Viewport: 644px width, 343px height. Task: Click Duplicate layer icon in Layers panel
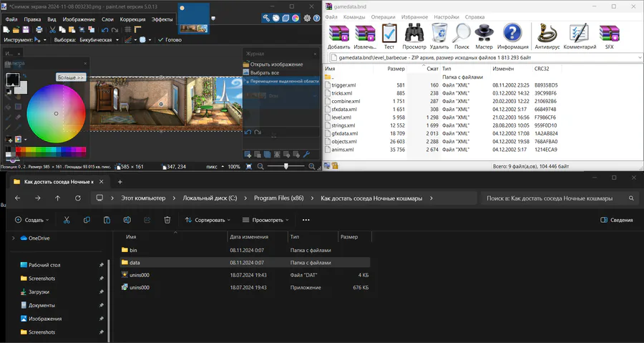[268, 155]
